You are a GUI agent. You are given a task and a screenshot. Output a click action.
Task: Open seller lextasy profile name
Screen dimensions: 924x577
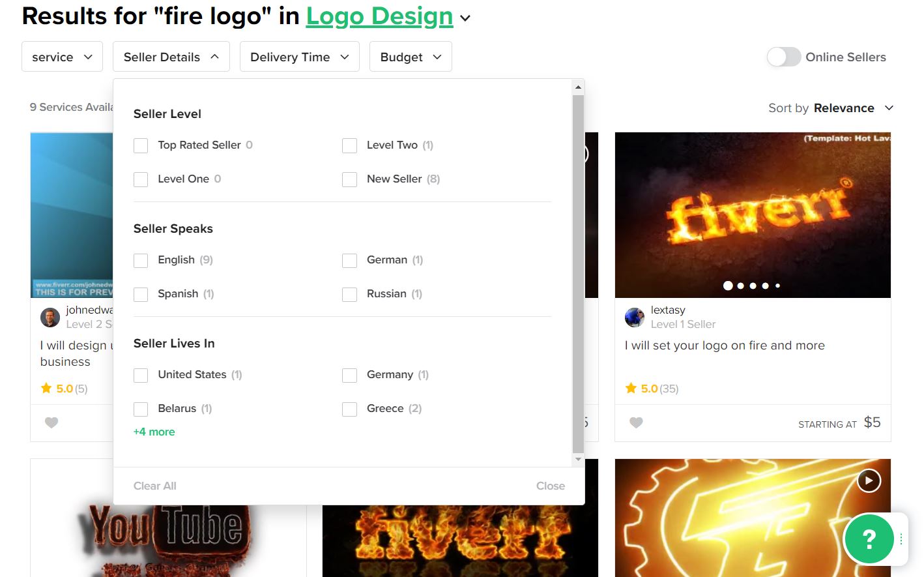click(668, 310)
